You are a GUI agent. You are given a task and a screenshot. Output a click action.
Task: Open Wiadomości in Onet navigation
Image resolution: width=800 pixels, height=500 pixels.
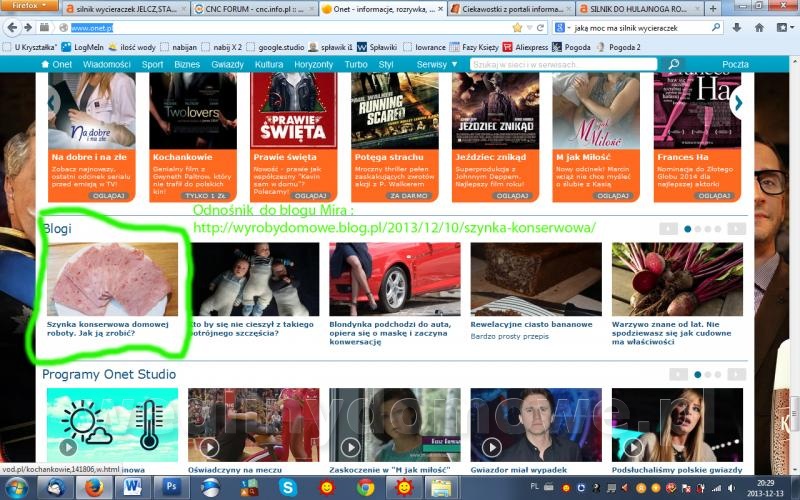click(107, 64)
